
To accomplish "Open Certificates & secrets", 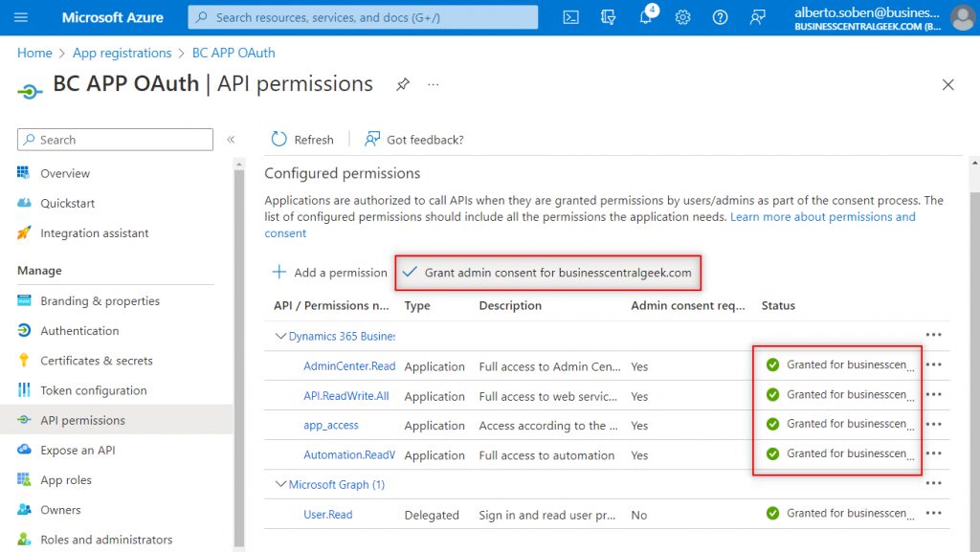I will click(97, 361).
